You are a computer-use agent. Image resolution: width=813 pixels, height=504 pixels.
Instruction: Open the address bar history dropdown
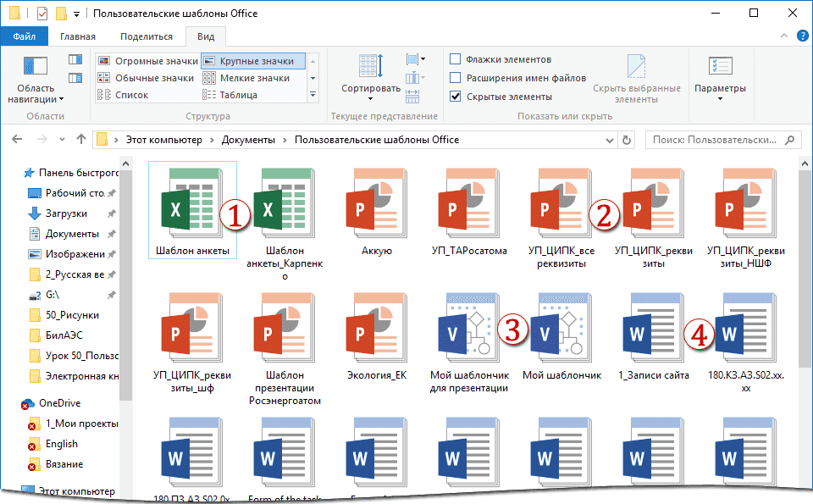[610, 140]
